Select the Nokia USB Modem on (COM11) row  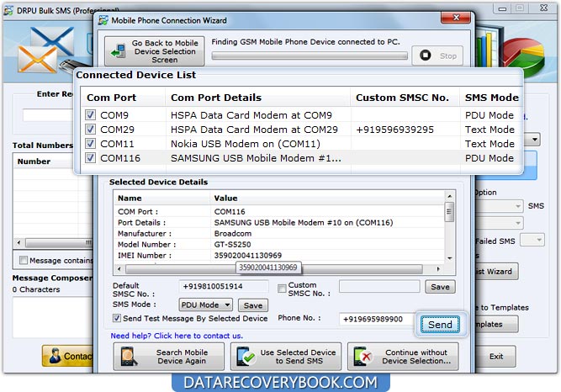click(x=301, y=144)
